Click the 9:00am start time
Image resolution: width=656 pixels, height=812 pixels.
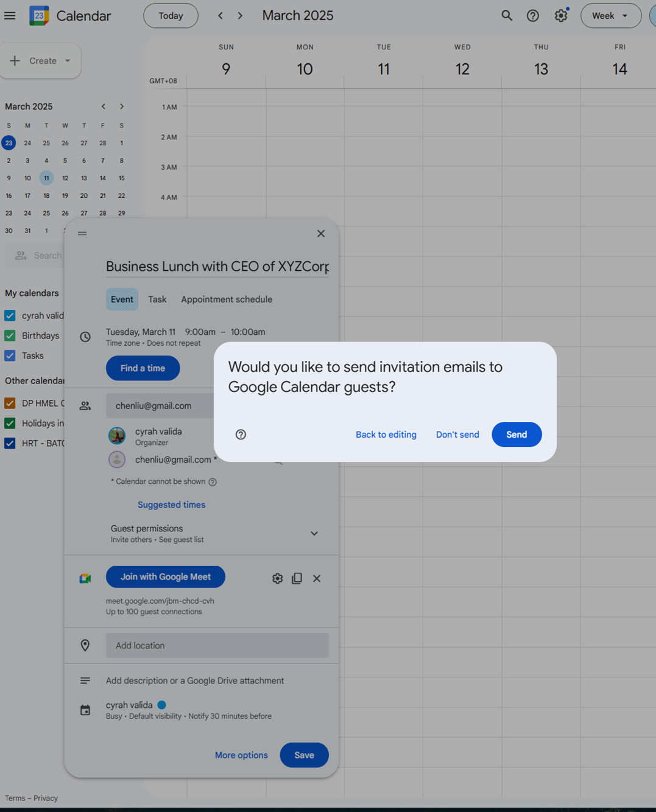tap(200, 332)
